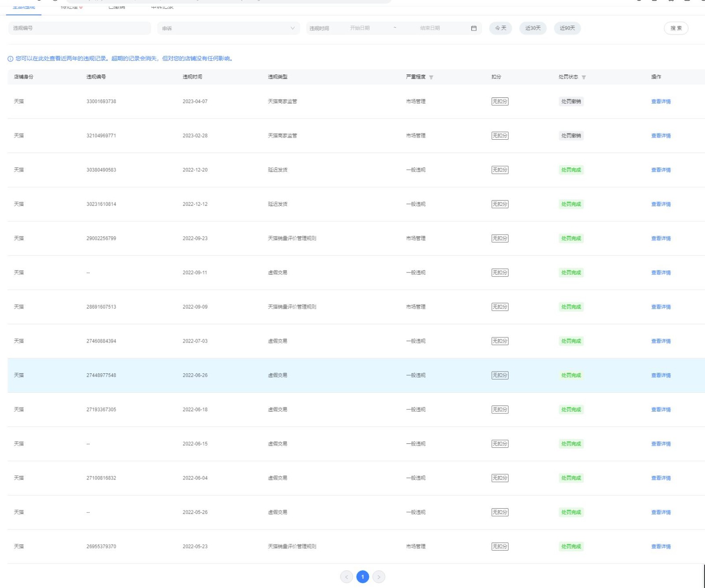Image resolution: width=705 pixels, height=588 pixels.
Task: Filter by 处罚状态 funnel icon
Action: [583, 77]
